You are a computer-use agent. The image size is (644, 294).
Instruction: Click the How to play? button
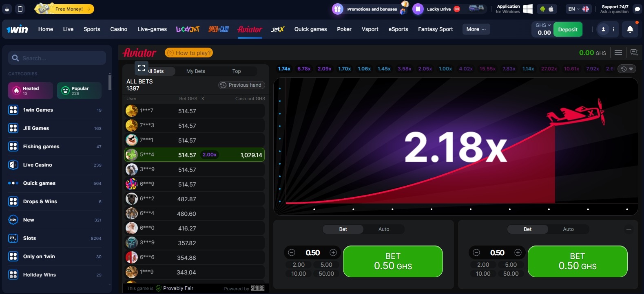tap(189, 53)
